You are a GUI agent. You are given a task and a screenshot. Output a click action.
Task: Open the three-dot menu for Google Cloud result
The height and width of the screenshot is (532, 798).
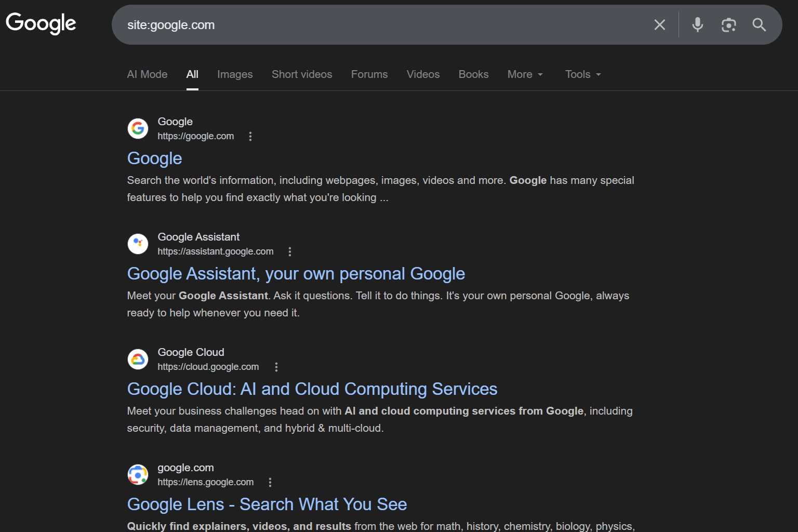pos(276,366)
